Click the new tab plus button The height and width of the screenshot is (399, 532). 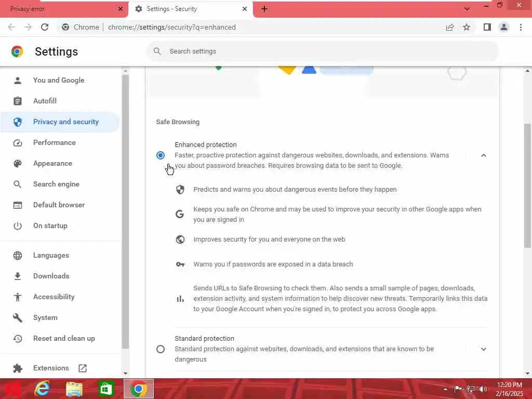[264, 9]
